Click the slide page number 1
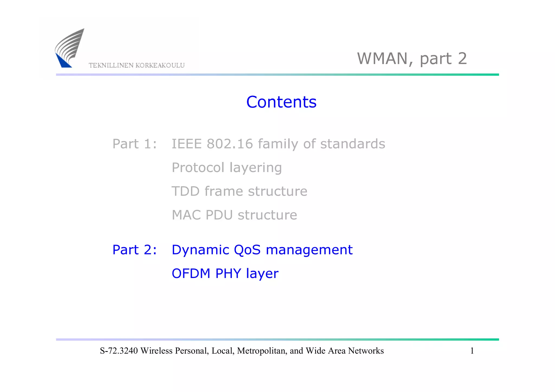Image resolution: width=555 pixels, height=392 pixels. click(x=472, y=351)
